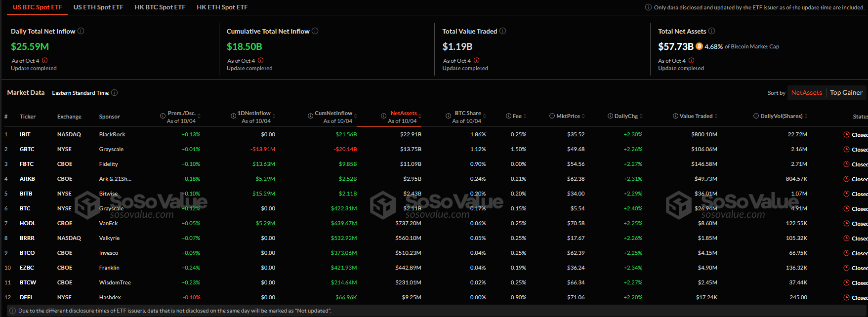Sort table by CumNetInflow column
This screenshot has height=317, width=868.
(333, 114)
